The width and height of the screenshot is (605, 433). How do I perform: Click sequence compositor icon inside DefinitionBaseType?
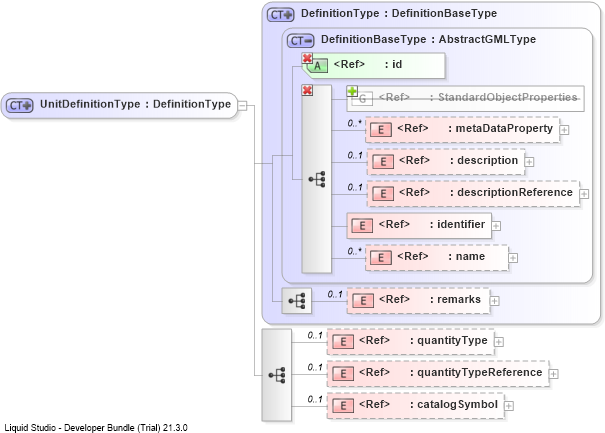317,179
